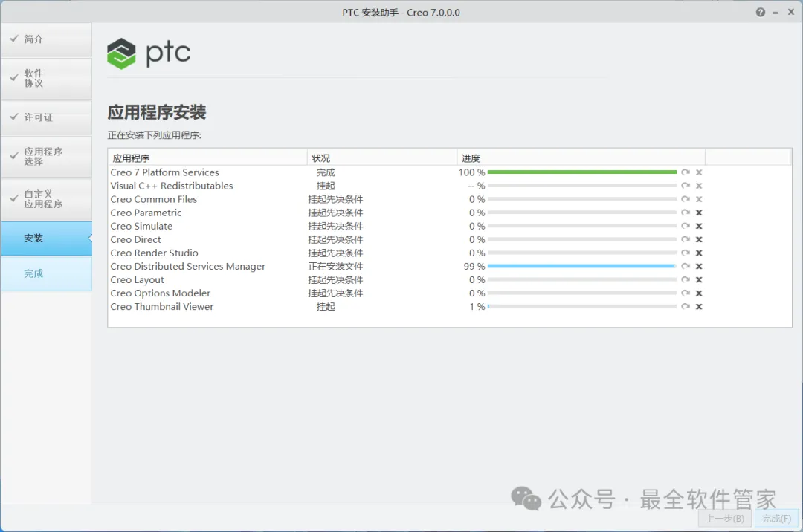Click the 99 % progress value

(474, 267)
